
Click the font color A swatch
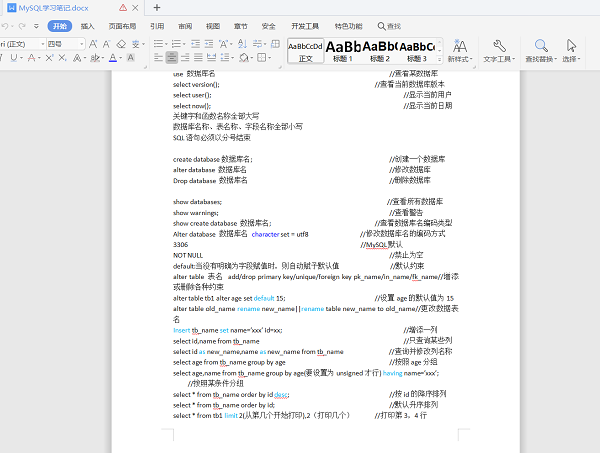[112, 60]
